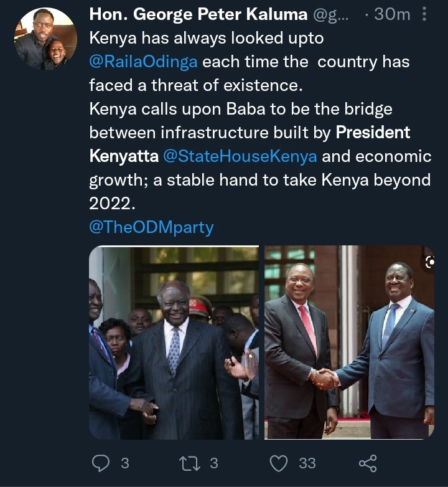The height and width of the screenshot is (487, 448).
Task: Click the Hon. George Peter Kaluma display name
Action: [x=198, y=14]
